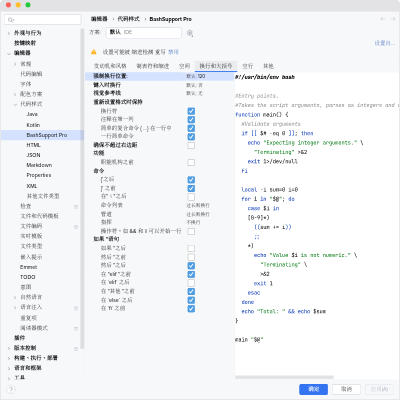Open the Emmet settings page

(28, 267)
